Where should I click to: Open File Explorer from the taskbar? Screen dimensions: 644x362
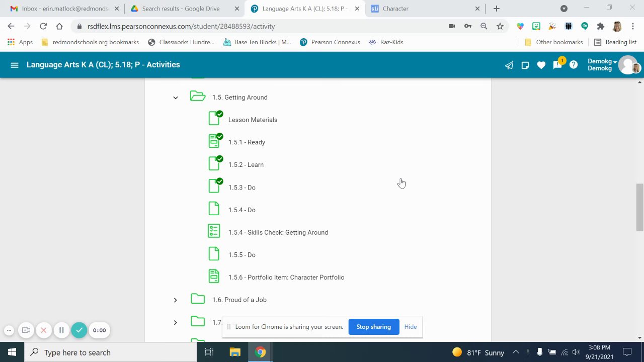coord(235,352)
